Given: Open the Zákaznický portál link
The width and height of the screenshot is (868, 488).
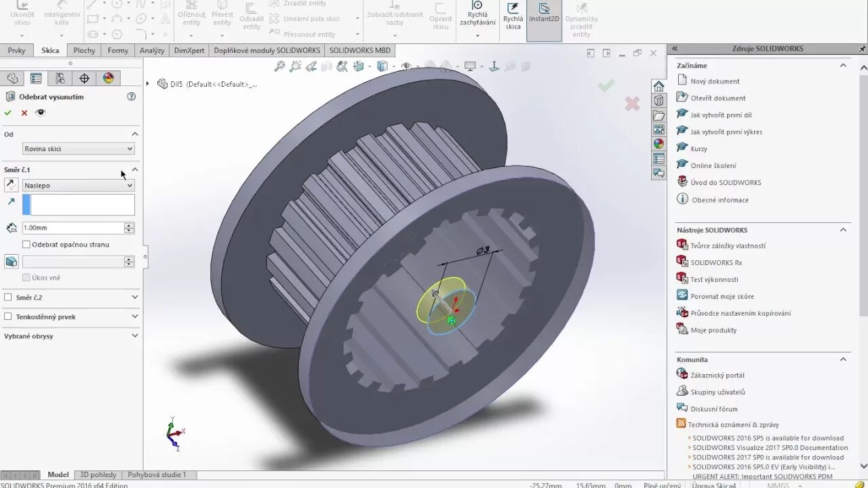Looking at the screenshot, I should tap(717, 375).
